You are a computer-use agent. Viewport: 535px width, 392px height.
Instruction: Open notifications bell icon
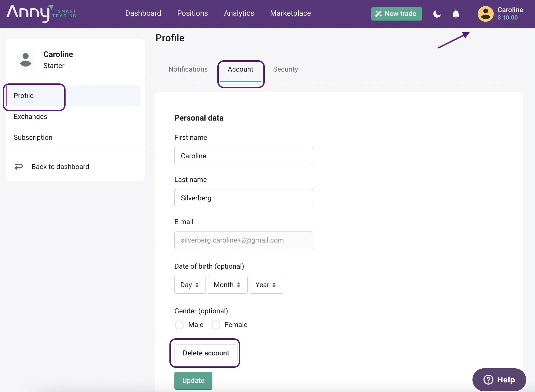pyautogui.click(x=456, y=14)
